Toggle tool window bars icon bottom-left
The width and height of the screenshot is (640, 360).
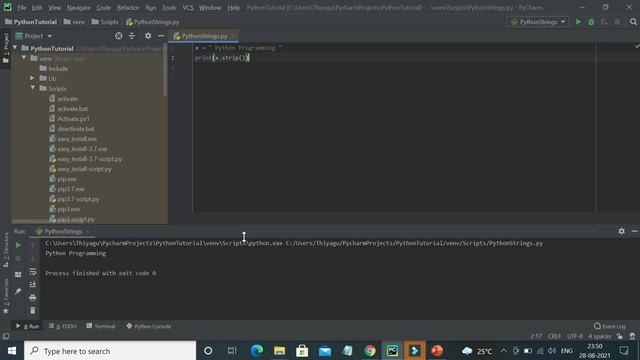(6, 336)
